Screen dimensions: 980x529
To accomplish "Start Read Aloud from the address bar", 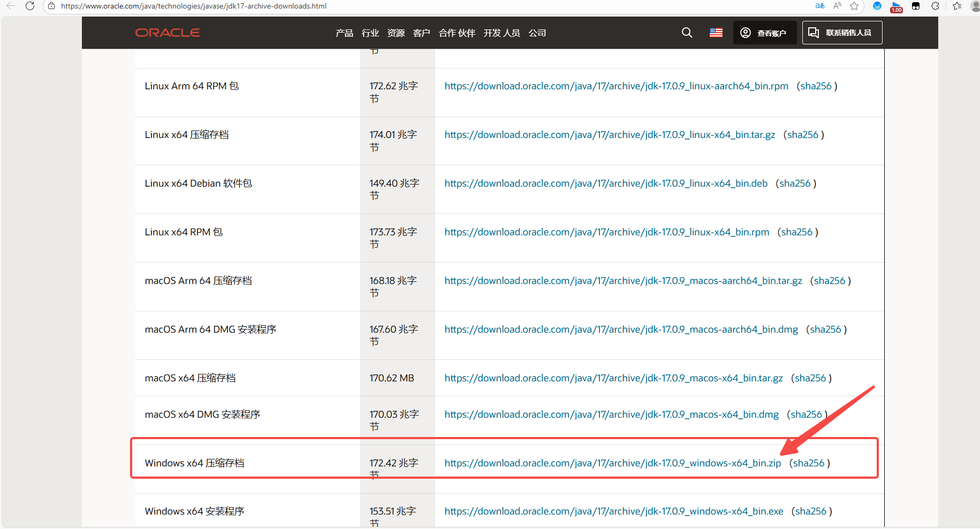I will coord(837,6).
